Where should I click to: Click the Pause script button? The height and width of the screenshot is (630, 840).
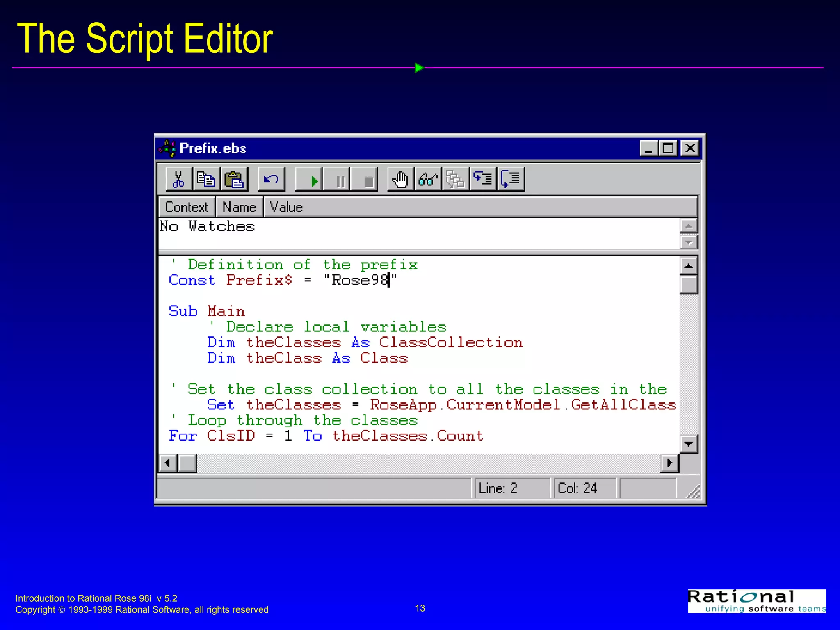pyautogui.click(x=336, y=179)
